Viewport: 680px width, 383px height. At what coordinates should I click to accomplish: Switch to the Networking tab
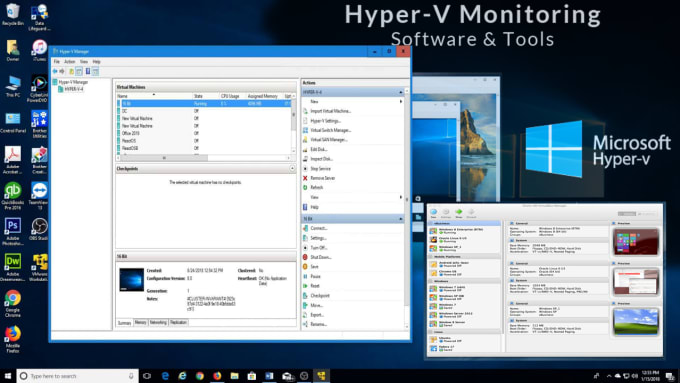tap(158, 322)
